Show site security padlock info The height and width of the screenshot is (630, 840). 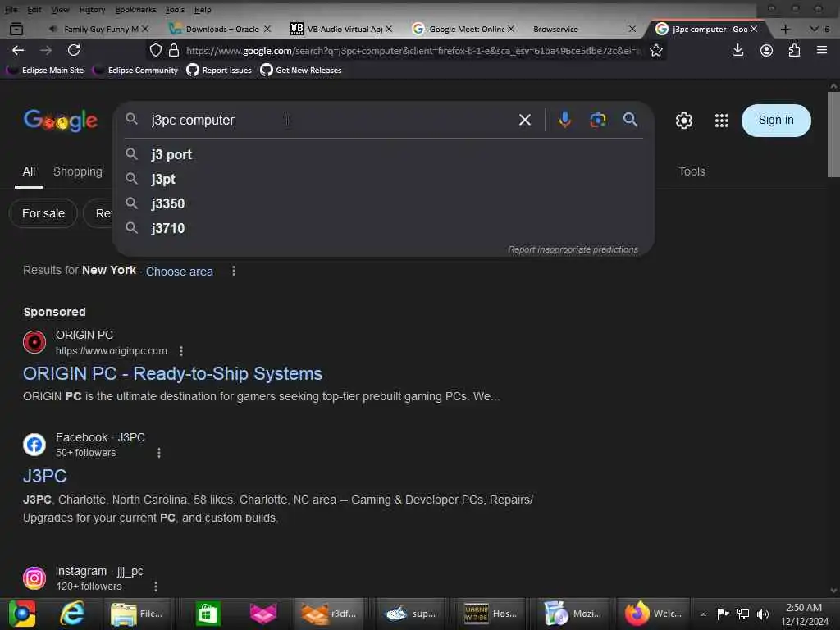pos(174,50)
